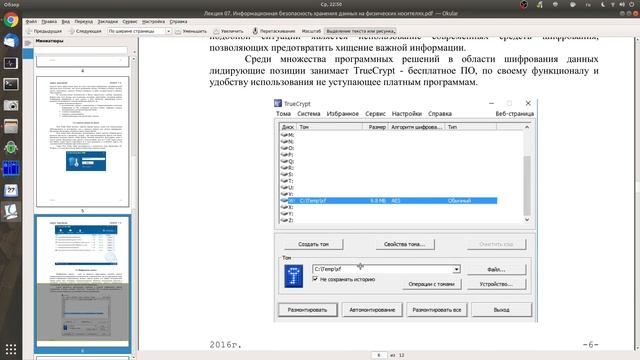Screen dimensions: 640x360
Task: Open the calendar app showing 27
Action: tap(11, 190)
